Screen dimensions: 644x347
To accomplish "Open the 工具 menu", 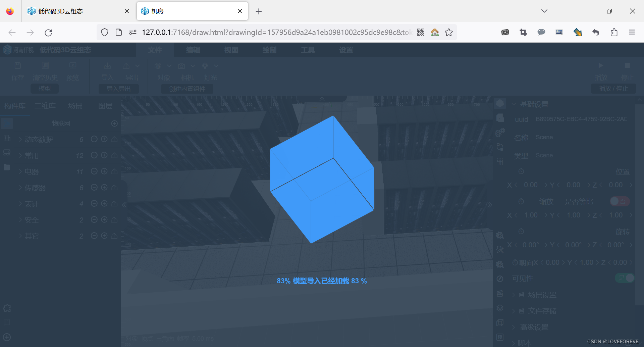I will pyautogui.click(x=308, y=50).
